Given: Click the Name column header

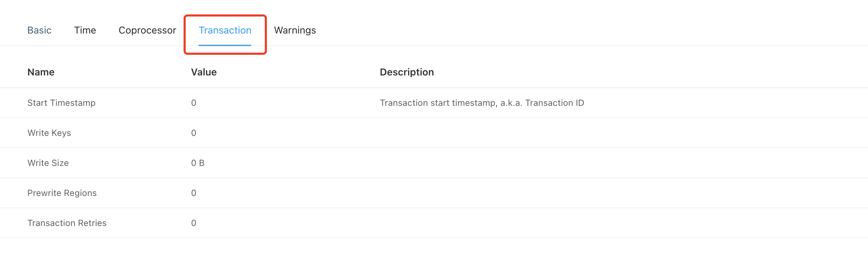Looking at the screenshot, I should coord(41,72).
